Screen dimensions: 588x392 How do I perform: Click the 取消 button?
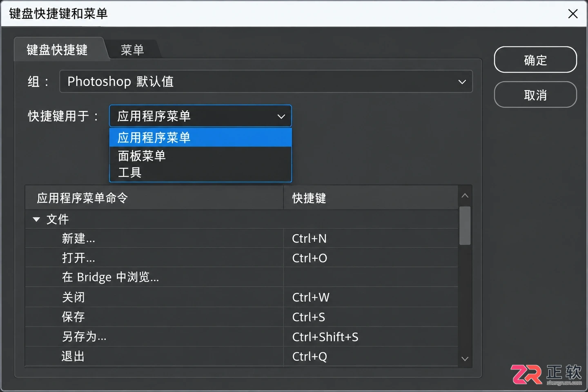click(535, 95)
